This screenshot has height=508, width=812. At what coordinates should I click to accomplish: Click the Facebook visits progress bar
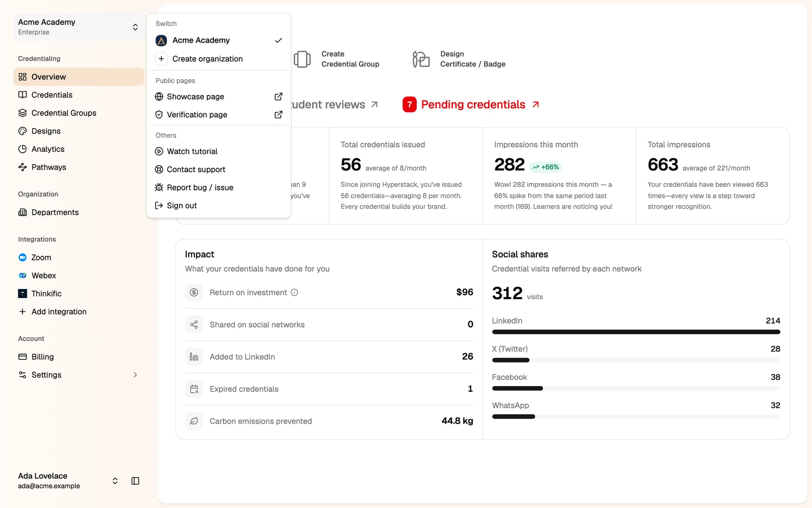pos(636,388)
